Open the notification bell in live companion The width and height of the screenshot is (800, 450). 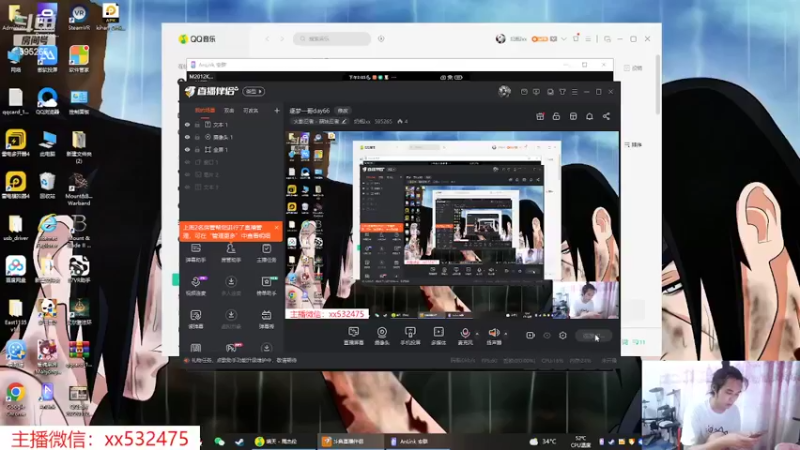click(589, 116)
